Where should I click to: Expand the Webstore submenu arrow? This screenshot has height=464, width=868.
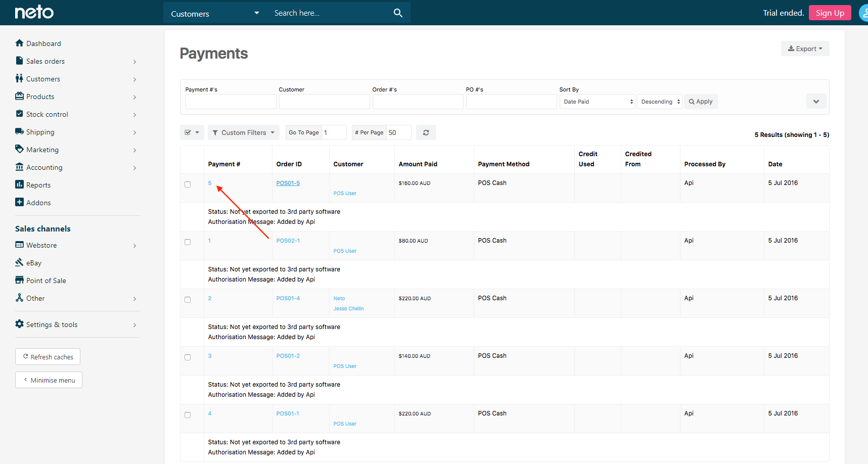point(134,246)
